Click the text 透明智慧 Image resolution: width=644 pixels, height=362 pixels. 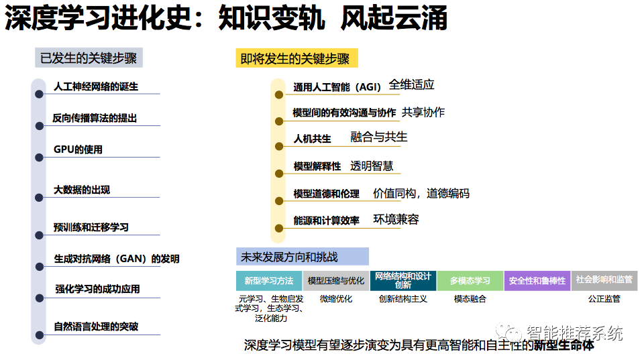pyautogui.click(x=372, y=166)
